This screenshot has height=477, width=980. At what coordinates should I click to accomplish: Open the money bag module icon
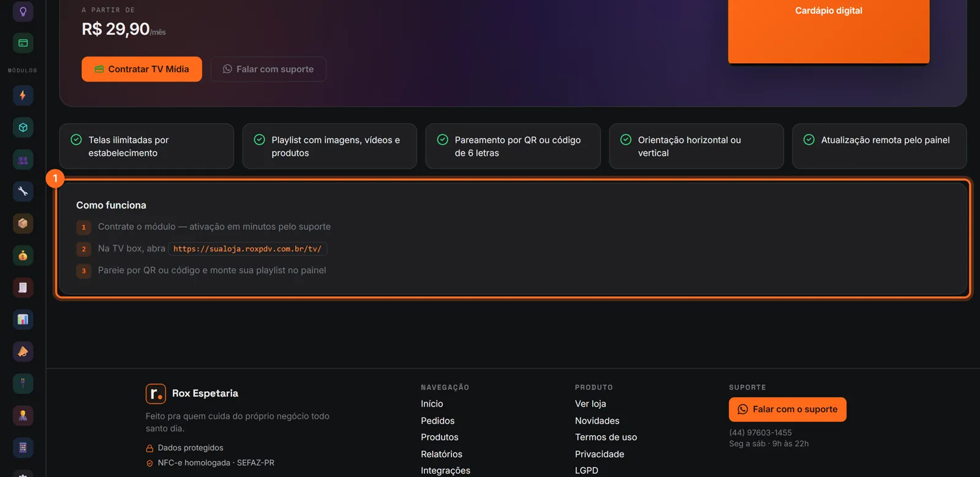pos(23,256)
